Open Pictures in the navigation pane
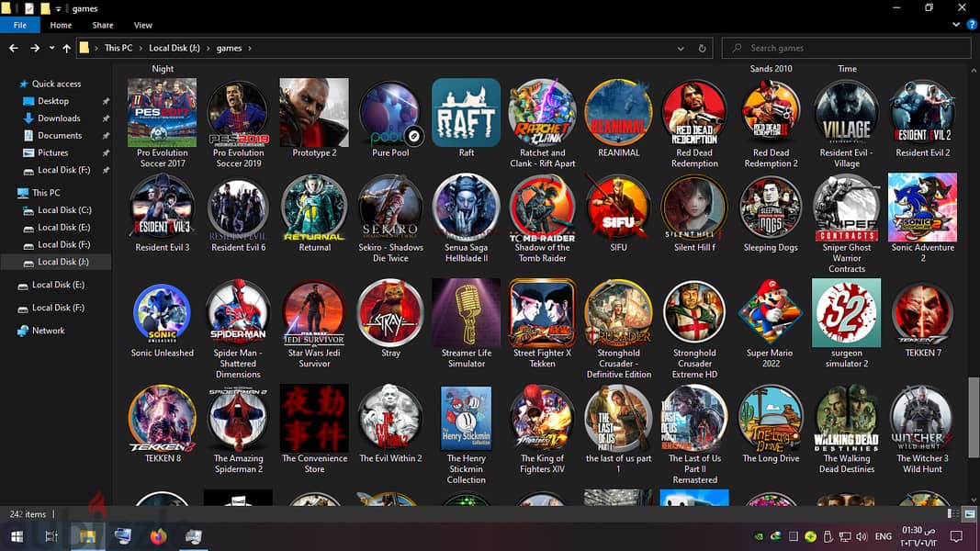Screen dimensions: 980x551 tap(52, 152)
